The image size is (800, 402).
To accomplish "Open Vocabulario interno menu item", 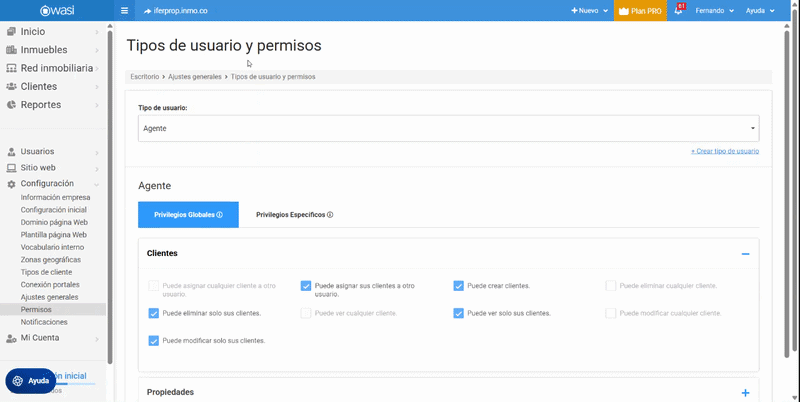I will coord(53,247).
